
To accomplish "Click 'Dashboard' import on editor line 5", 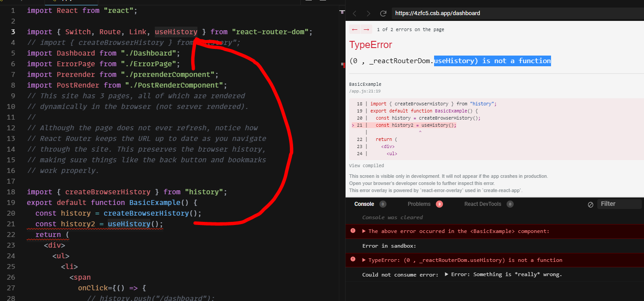I will coord(76,53).
